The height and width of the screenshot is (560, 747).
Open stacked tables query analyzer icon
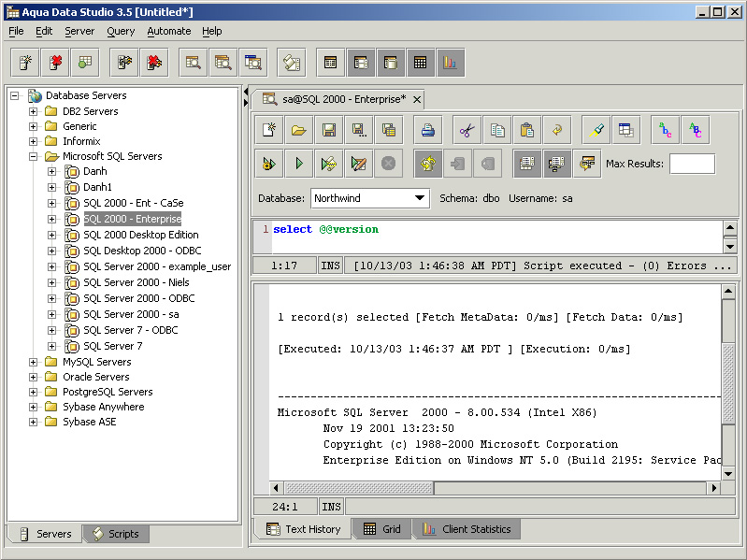pos(223,63)
